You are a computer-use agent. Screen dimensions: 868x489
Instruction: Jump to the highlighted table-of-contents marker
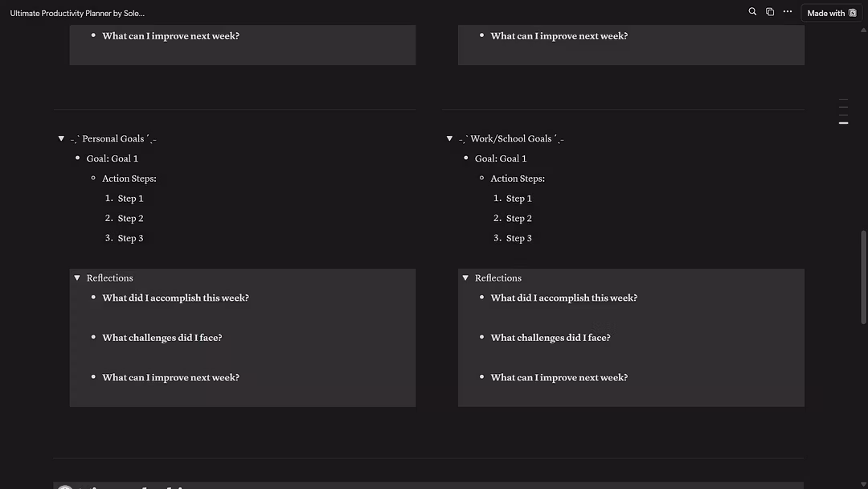pos(843,123)
